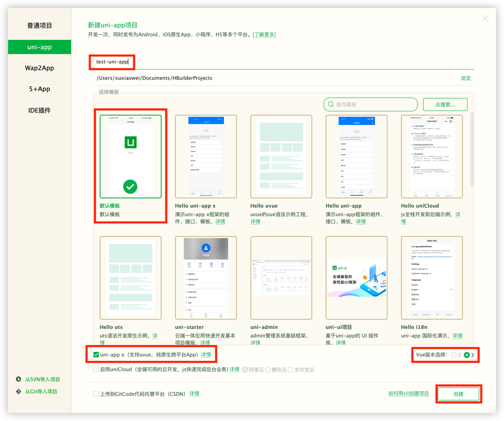
Task: Click the Git import icon in sidebar
Action: click(x=18, y=391)
